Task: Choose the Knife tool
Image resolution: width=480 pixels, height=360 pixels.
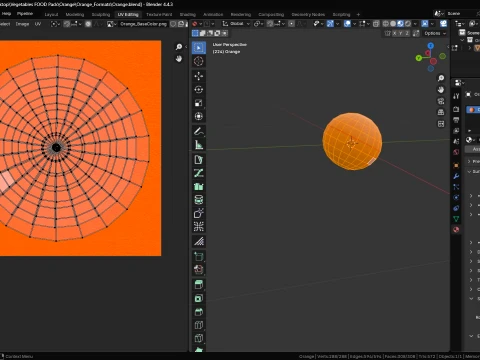Action: (x=199, y=338)
